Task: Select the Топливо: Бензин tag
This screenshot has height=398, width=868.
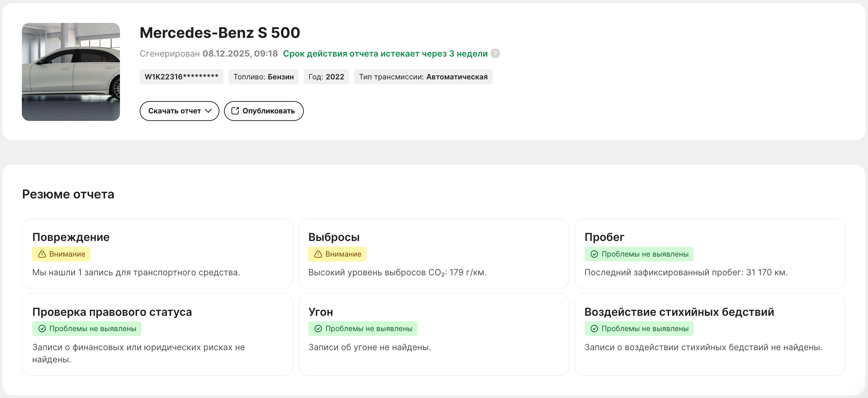Action: tap(263, 77)
